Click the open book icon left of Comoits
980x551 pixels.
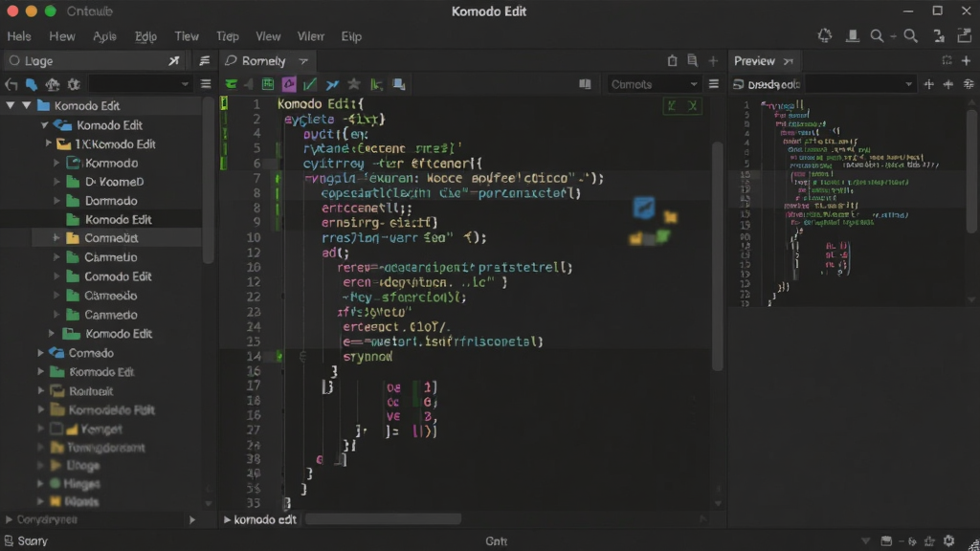tap(585, 84)
